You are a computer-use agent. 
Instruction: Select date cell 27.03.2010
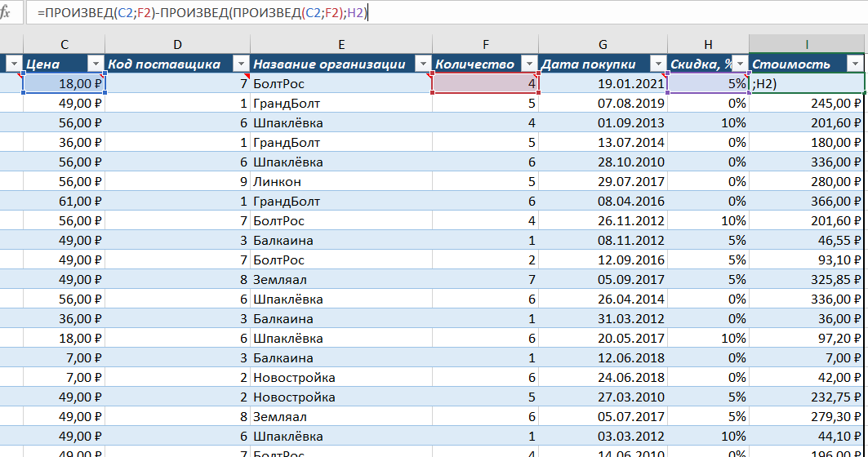coord(603,397)
